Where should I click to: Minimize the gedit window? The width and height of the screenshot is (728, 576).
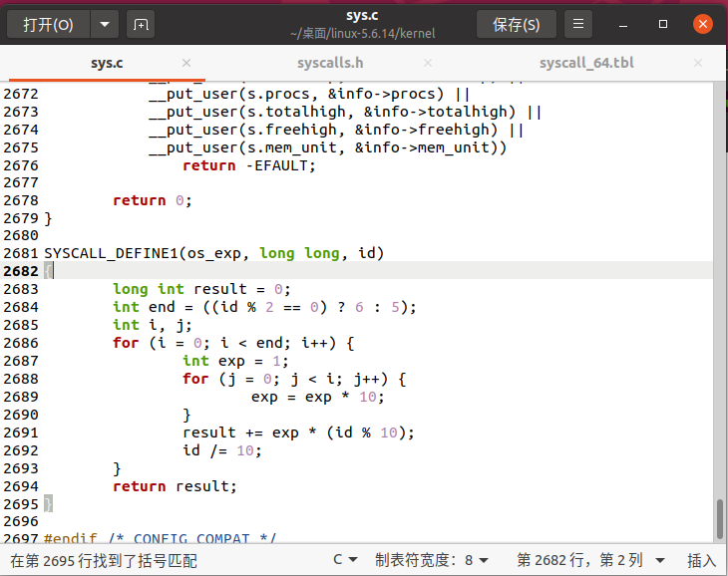point(624,24)
